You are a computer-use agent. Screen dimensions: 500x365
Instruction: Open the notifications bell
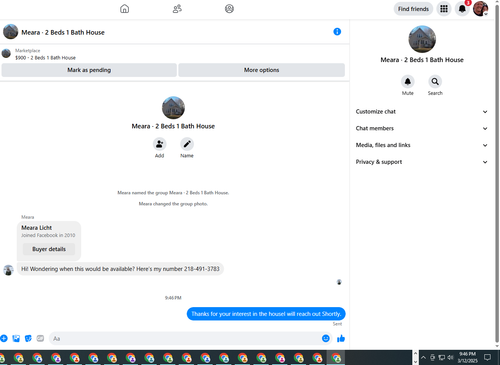[x=462, y=9]
